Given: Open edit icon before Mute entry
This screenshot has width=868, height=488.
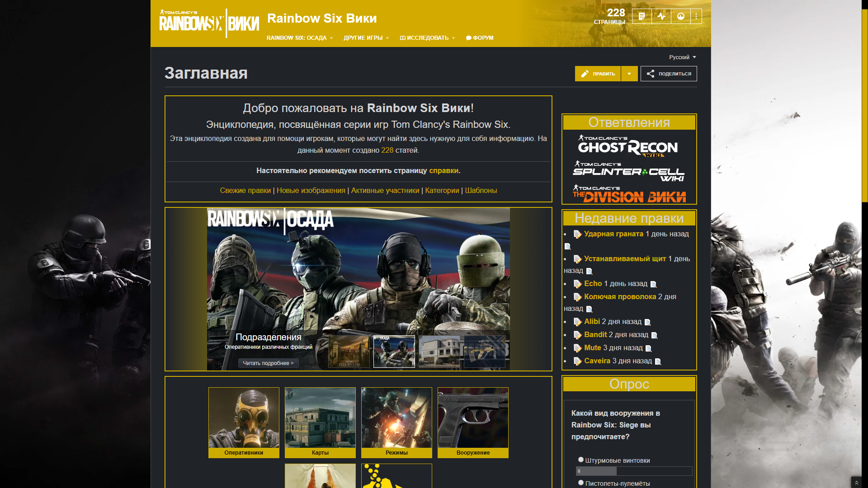Looking at the screenshot, I should [577, 348].
